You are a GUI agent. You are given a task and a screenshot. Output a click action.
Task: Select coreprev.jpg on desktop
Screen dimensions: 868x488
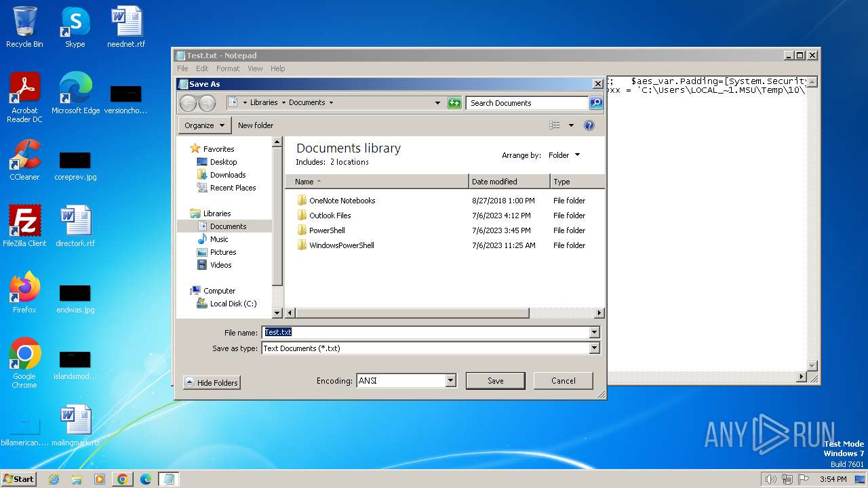coord(75,165)
